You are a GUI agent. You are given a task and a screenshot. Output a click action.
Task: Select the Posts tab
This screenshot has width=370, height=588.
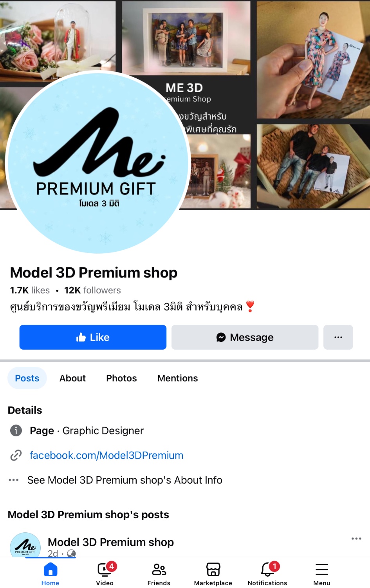pyautogui.click(x=27, y=378)
